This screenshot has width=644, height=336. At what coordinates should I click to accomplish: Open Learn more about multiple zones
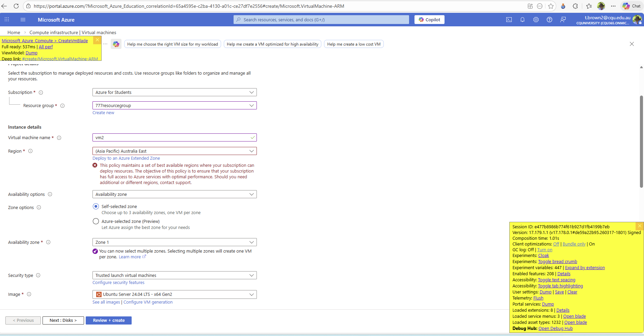(x=132, y=257)
